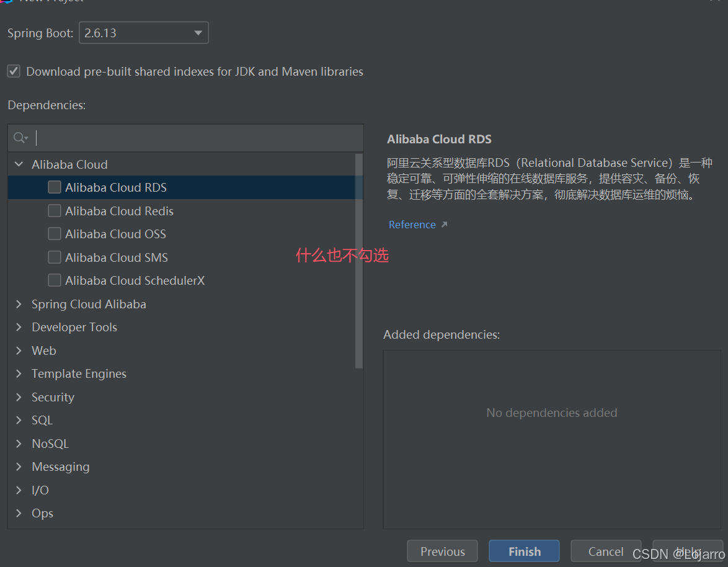Expand the Ops category
This screenshot has width=728, height=567.
coord(19,513)
